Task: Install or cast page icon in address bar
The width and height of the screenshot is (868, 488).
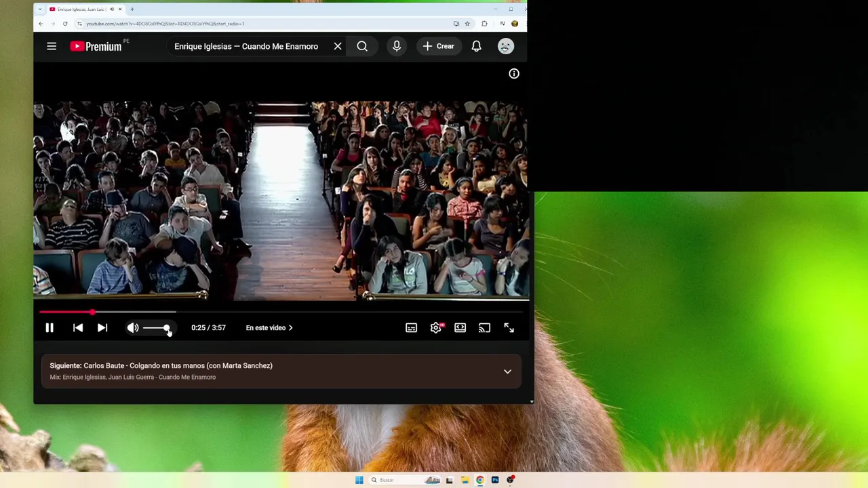Action: 456,24
